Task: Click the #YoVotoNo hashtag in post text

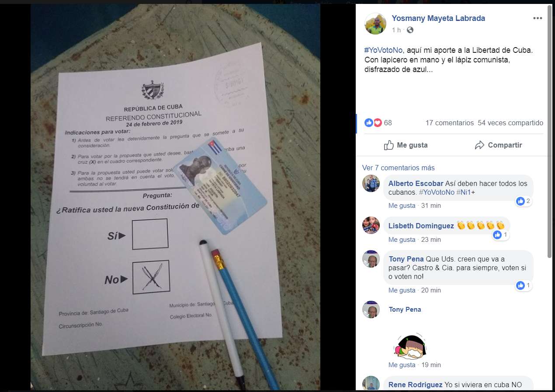Action: click(x=383, y=50)
